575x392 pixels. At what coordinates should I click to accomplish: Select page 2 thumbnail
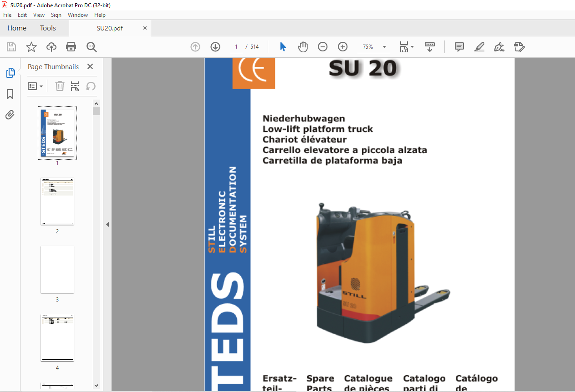click(x=57, y=201)
